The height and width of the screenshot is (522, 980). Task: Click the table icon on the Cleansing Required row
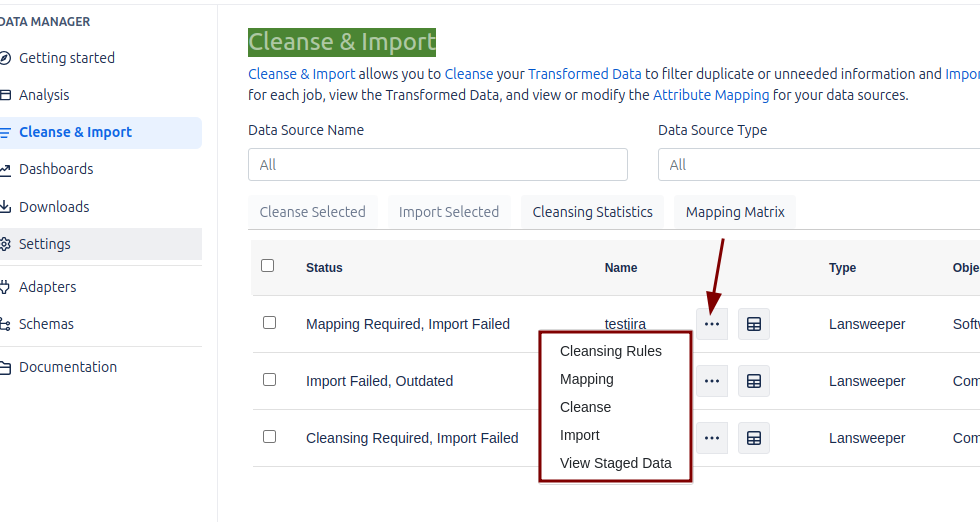tap(754, 438)
